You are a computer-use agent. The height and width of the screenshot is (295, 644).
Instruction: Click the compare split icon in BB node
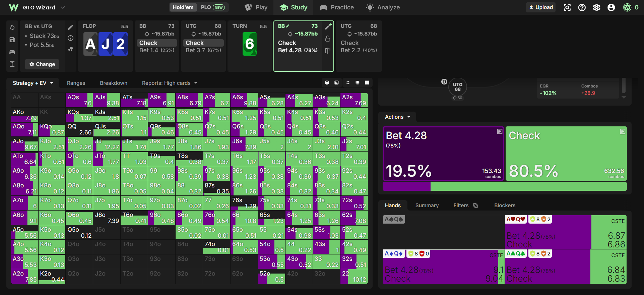click(x=328, y=51)
